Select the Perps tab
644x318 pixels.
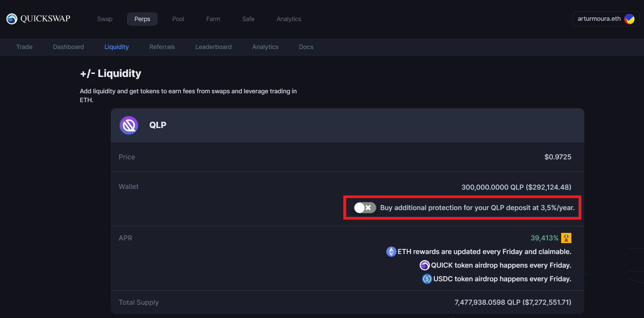pos(142,19)
